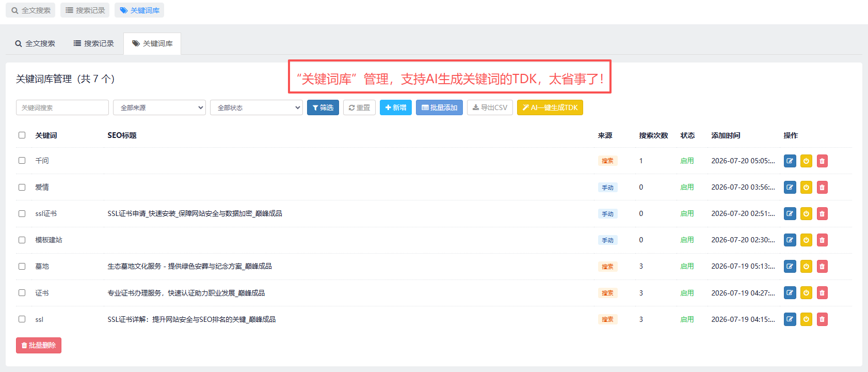Click the 批量删除 button
This screenshot has width=868, height=372.
(x=39, y=345)
